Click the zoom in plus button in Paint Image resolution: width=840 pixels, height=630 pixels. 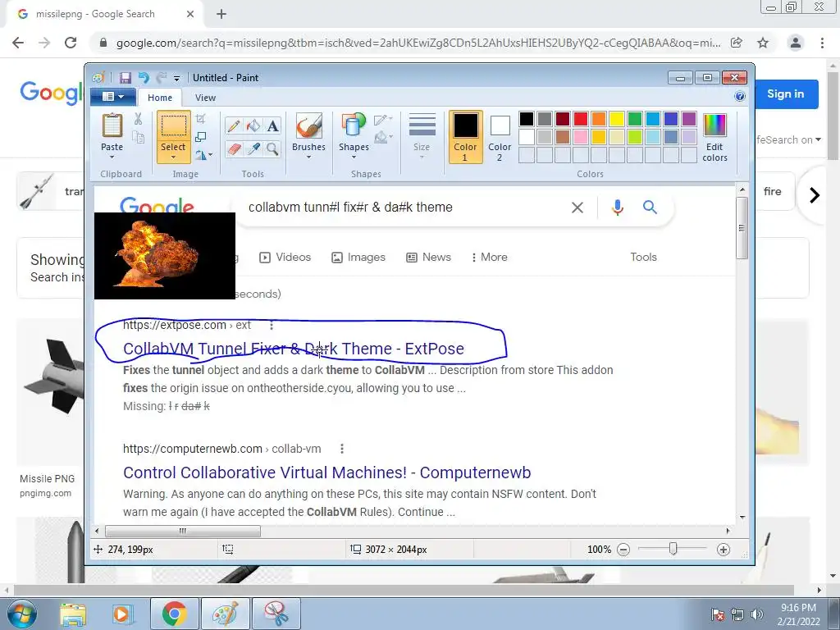724,550
